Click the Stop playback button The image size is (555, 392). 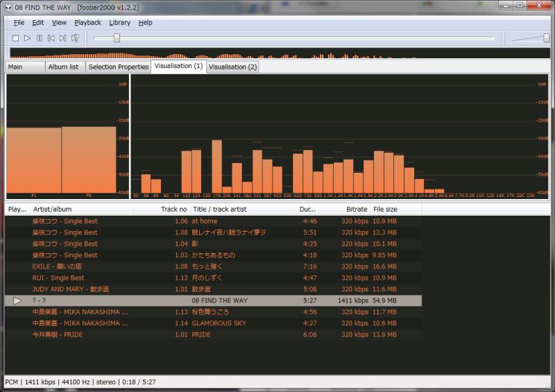point(15,38)
